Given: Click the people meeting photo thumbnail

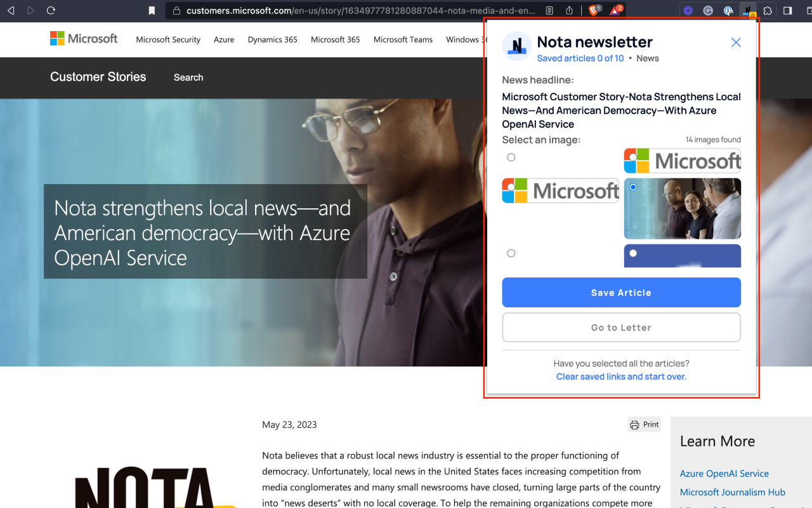Looking at the screenshot, I should coord(683,208).
